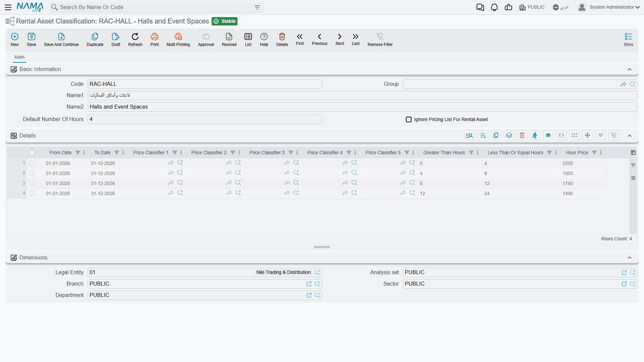Image resolution: width=644 pixels, height=362 pixels.
Task: Go to the First record
Action: tap(300, 39)
